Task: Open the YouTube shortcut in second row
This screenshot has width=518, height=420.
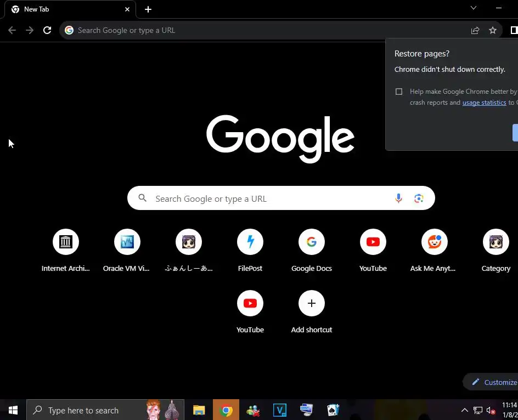Action: 250,313
